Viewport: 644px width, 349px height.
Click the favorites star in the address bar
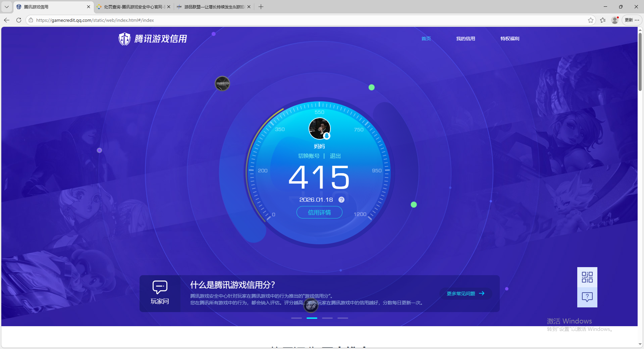coord(590,20)
